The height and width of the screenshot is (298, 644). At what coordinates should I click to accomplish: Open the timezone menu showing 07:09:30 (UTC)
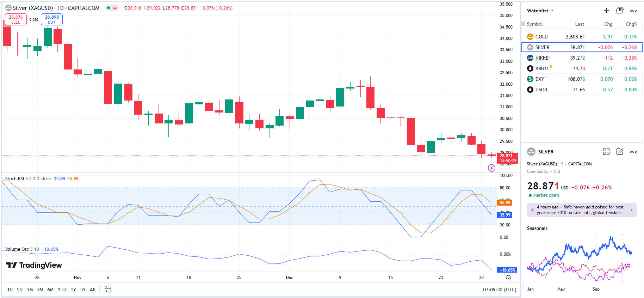click(x=499, y=290)
